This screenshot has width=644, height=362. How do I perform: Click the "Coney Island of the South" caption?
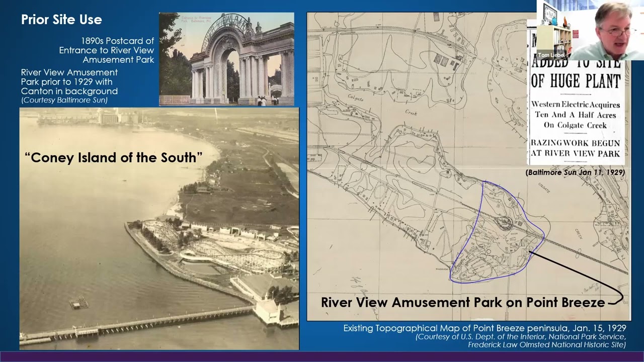click(114, 157)
